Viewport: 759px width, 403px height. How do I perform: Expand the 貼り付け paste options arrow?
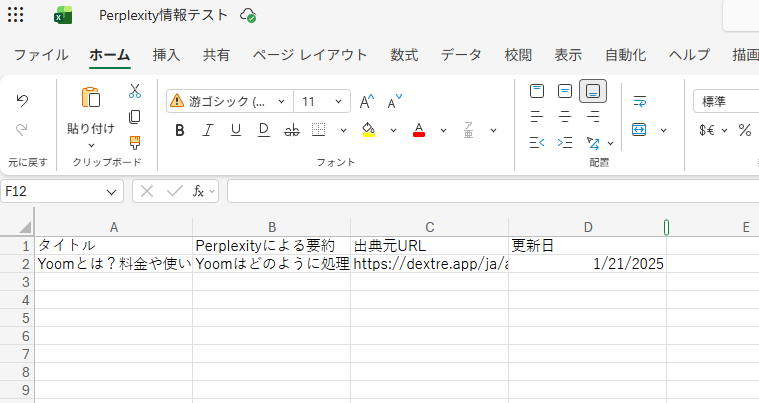pyautogui.click(x=91, y=146)
